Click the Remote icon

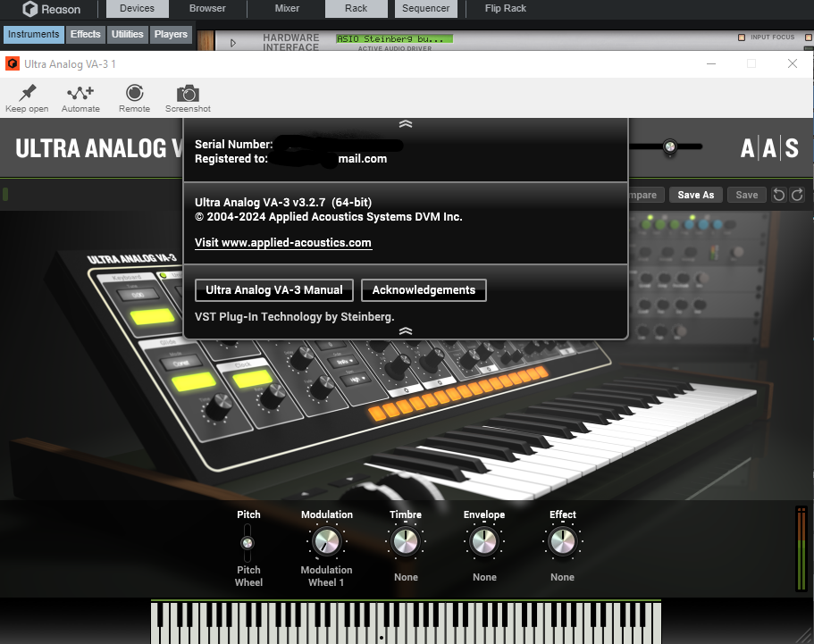(134, 93)
